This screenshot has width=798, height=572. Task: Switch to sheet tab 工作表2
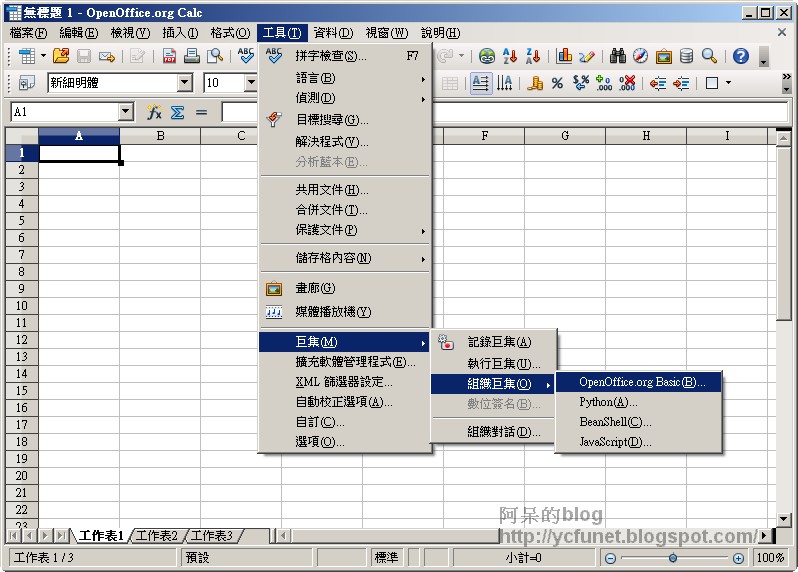pyautogui.click(x=156, y=536)
